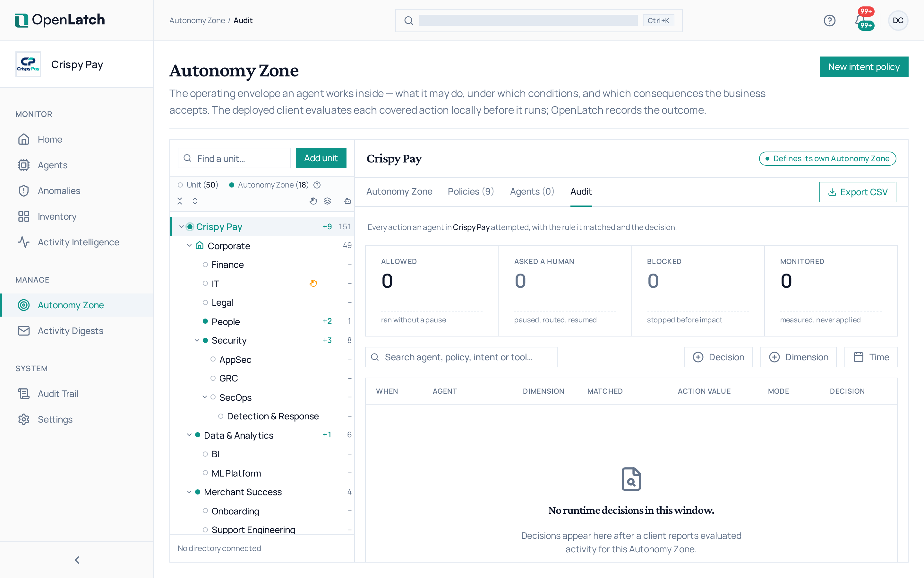Open Activity Intelligence in sidebar
The width and height of the screenshot is (924, 578).
(76, 242)
